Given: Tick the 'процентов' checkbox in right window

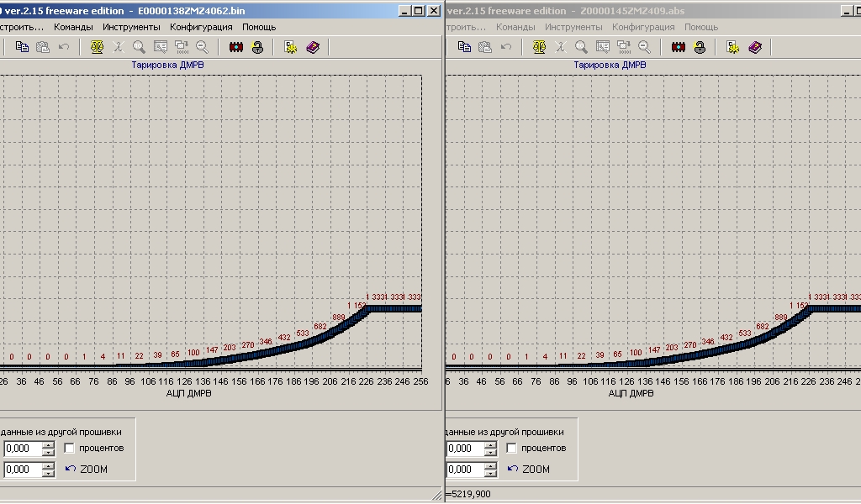Looking at the screenshot, I should click(512, 449).
